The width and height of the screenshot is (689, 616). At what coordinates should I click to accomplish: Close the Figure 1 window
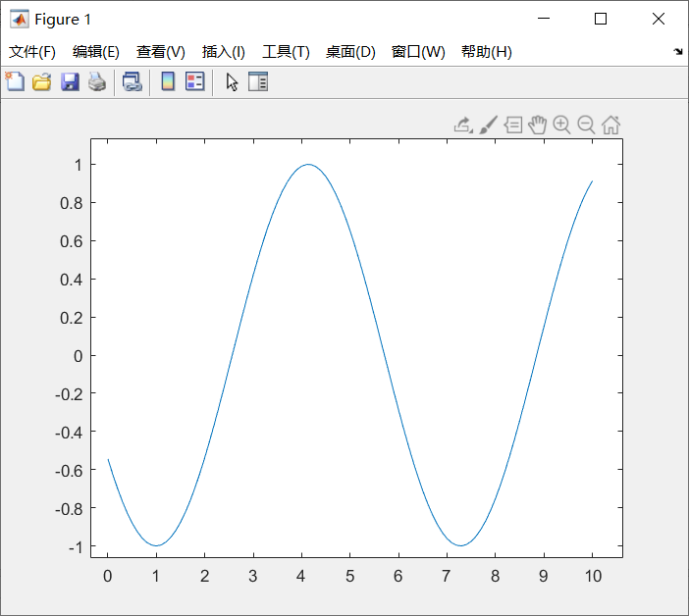pyautogui.click(x=659, y=19)
